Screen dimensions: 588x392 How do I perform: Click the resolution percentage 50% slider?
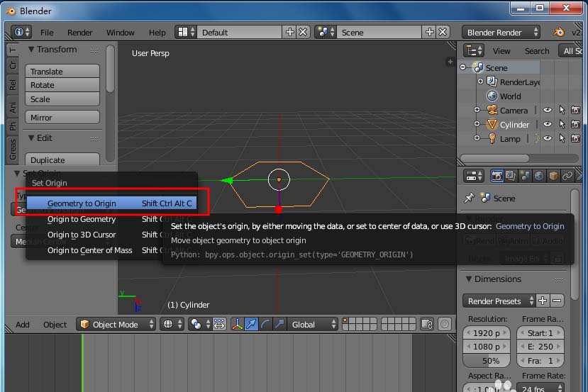(486, 361)
